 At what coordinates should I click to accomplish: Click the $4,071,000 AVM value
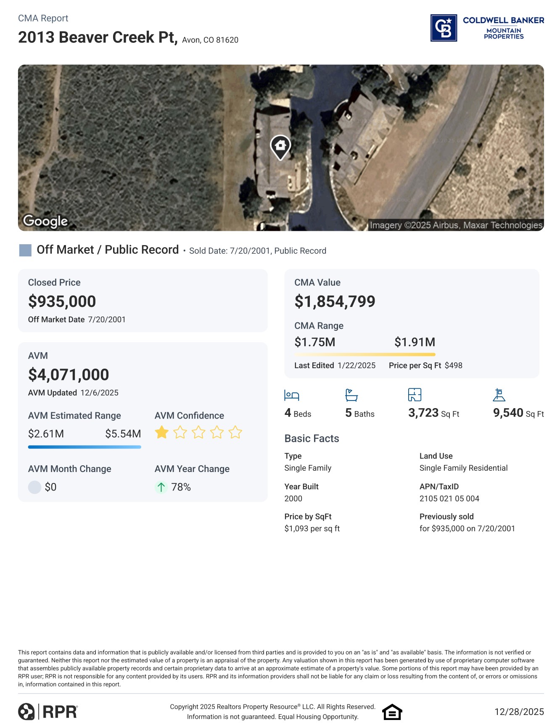[x=69, y=375]
